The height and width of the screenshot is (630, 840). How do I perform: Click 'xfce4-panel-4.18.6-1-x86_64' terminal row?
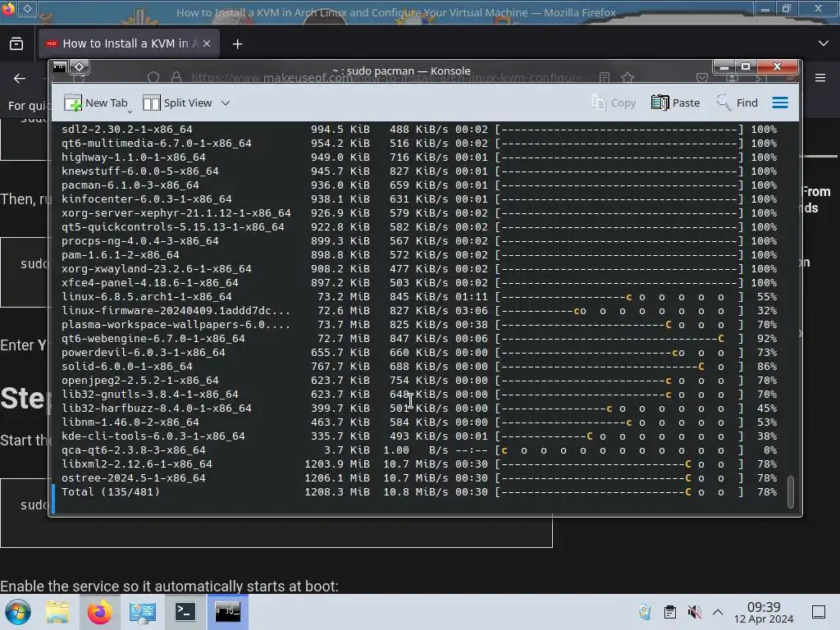419,283
